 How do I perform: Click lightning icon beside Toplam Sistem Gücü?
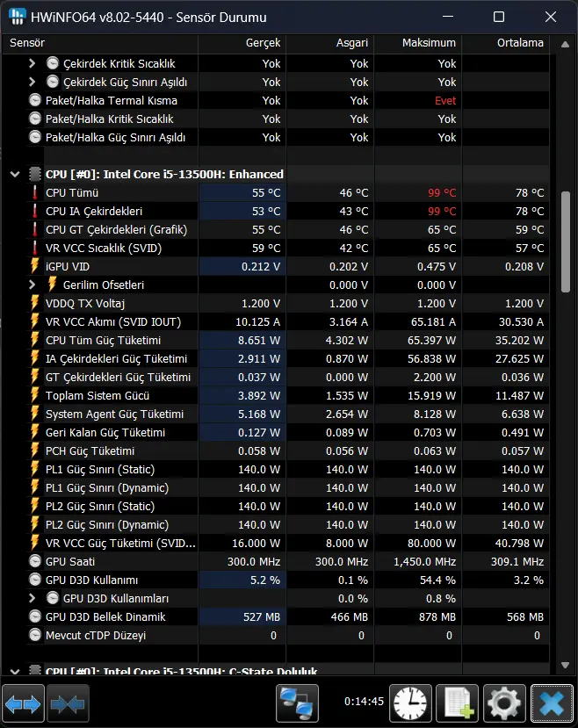[x=35, y=395]
